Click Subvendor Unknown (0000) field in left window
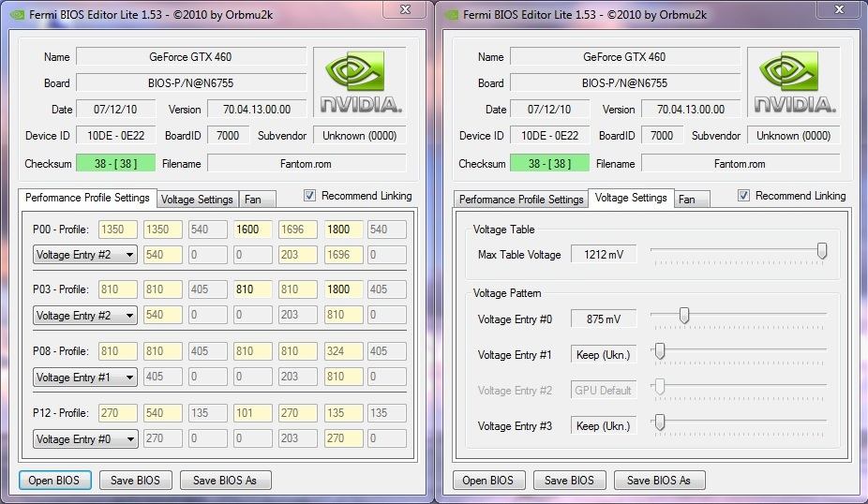 tap(360, 135)
